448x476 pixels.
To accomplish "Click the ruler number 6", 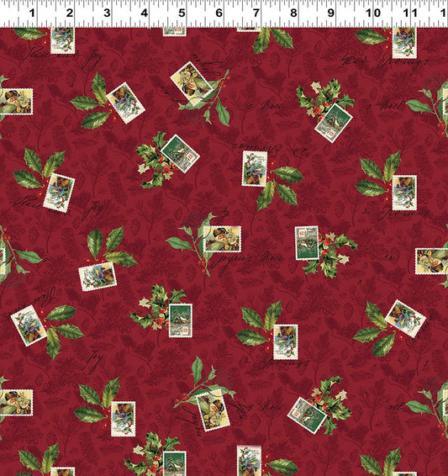I will coord(219,13).
